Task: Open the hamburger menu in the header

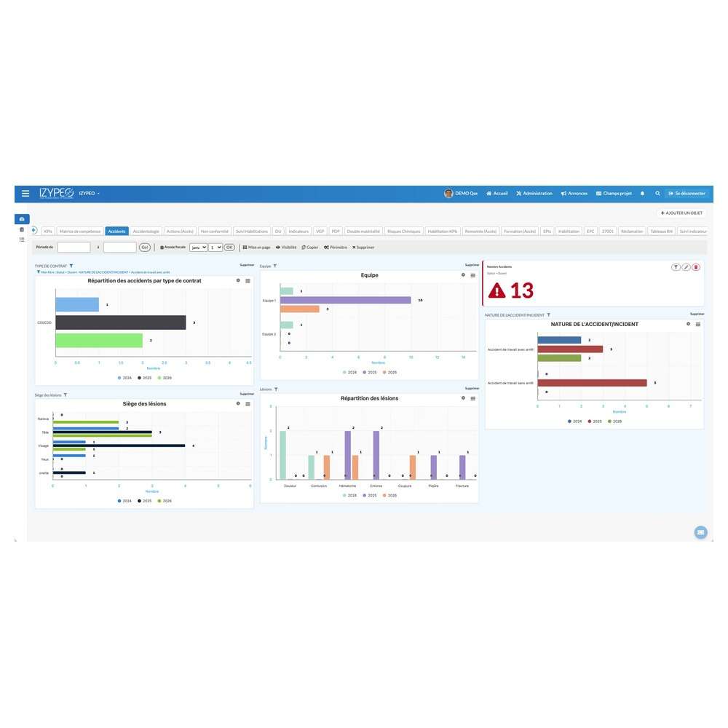Action: click(x=25, y=193)
